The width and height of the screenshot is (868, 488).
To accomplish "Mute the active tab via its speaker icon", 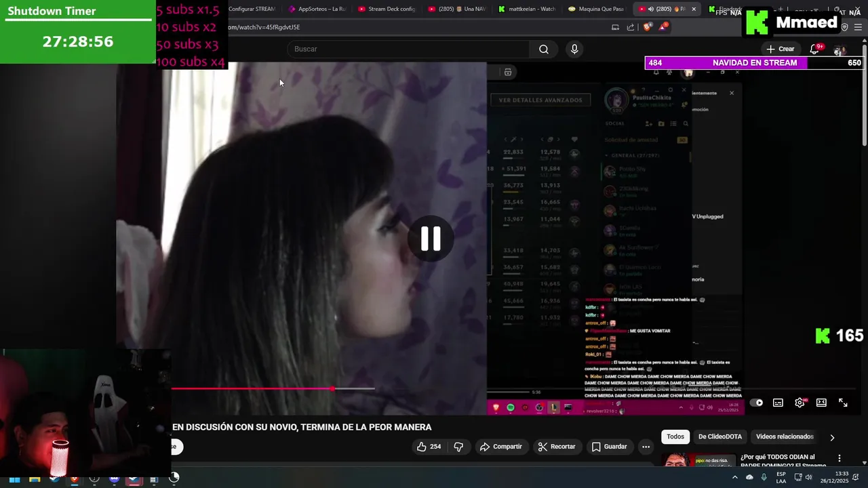I will [650, 9].
